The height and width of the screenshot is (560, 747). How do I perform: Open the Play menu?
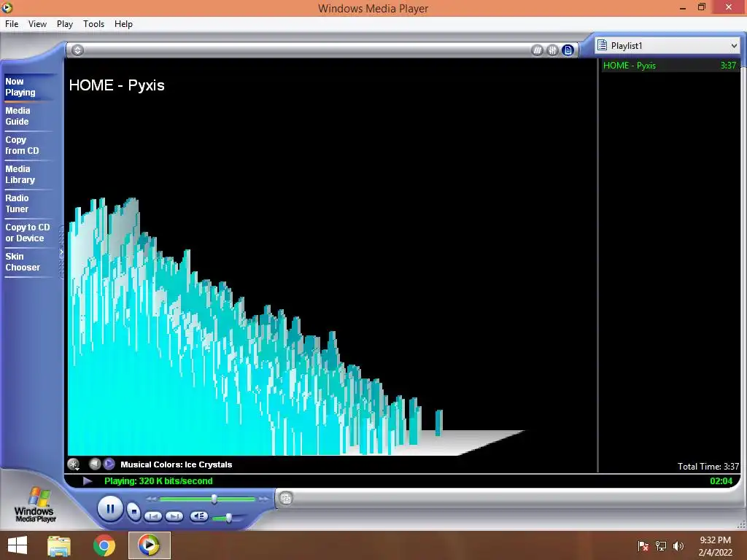coord(65,24)
